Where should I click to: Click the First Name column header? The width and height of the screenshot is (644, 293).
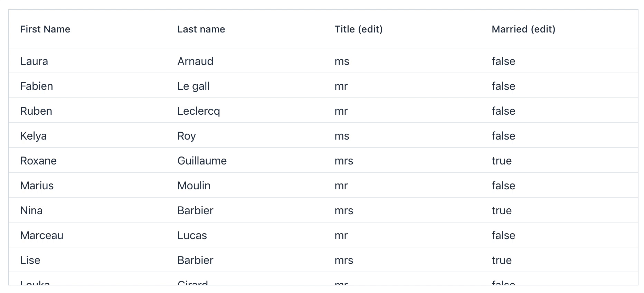click(45, 29)
